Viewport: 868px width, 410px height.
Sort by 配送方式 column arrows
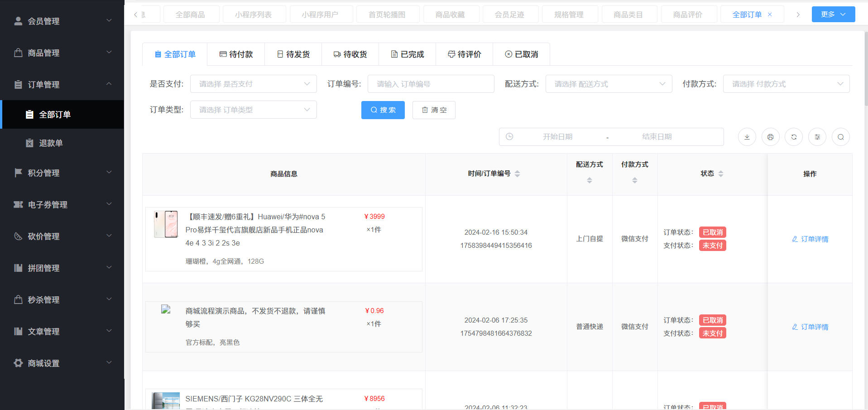coord(590,180)
